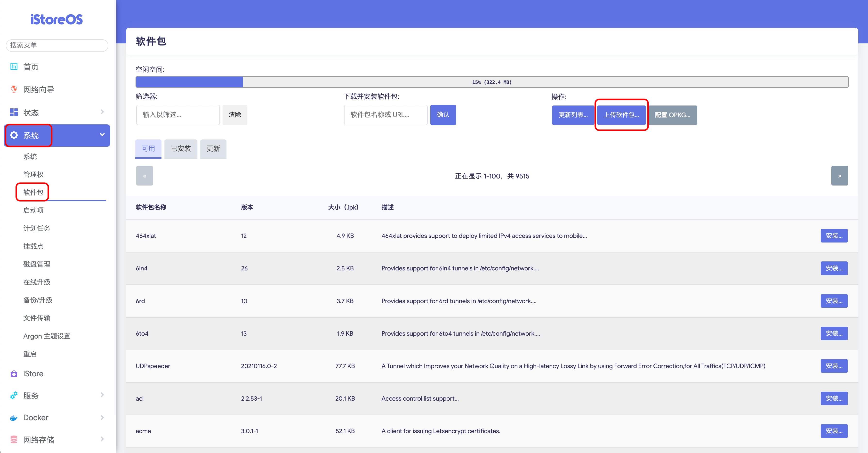Screen dimensions: 868x453
Task: Click the 软件包名称 column header
Action: click(151, 207)
